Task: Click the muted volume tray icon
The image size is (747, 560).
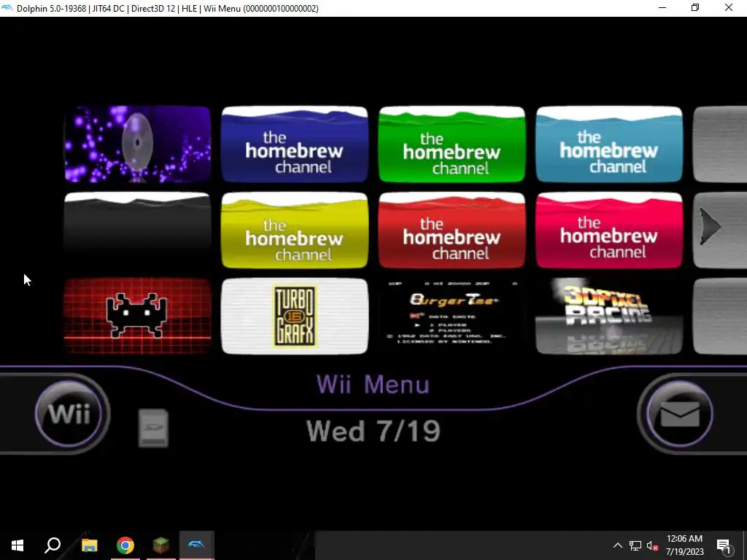Action: coord(652,545)
